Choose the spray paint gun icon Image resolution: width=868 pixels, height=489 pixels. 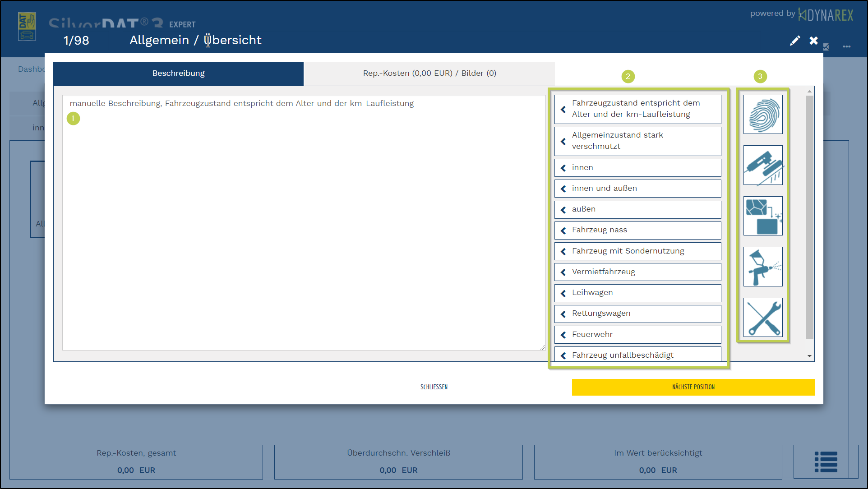point(763,267)
